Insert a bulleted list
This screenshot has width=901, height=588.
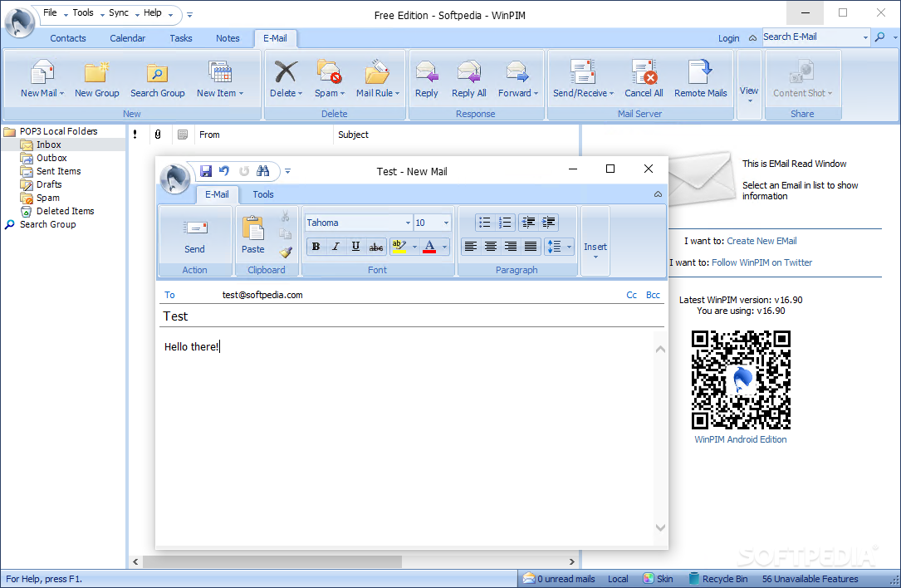[485, 223]
